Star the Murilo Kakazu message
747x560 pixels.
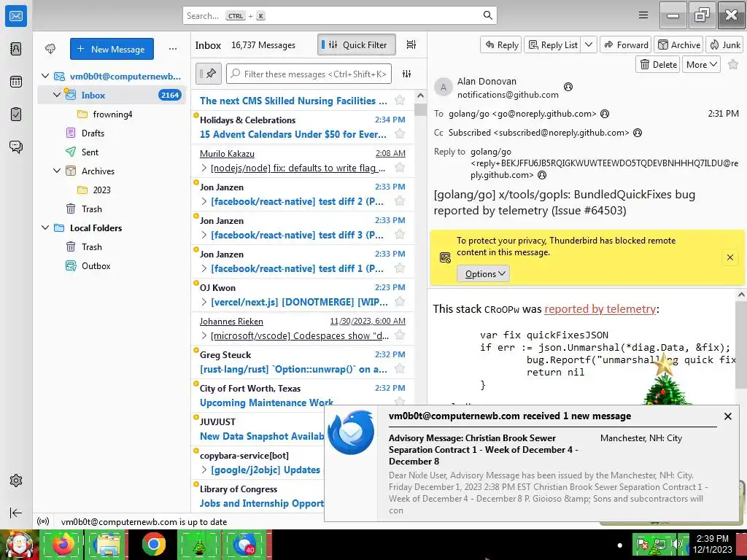400,167
